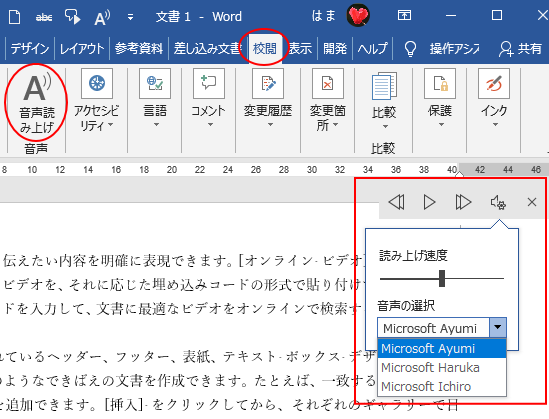The image size is (549, 419).
Task: Open the Changes (変更箇所) group
Action: click(x=328, y=101)
